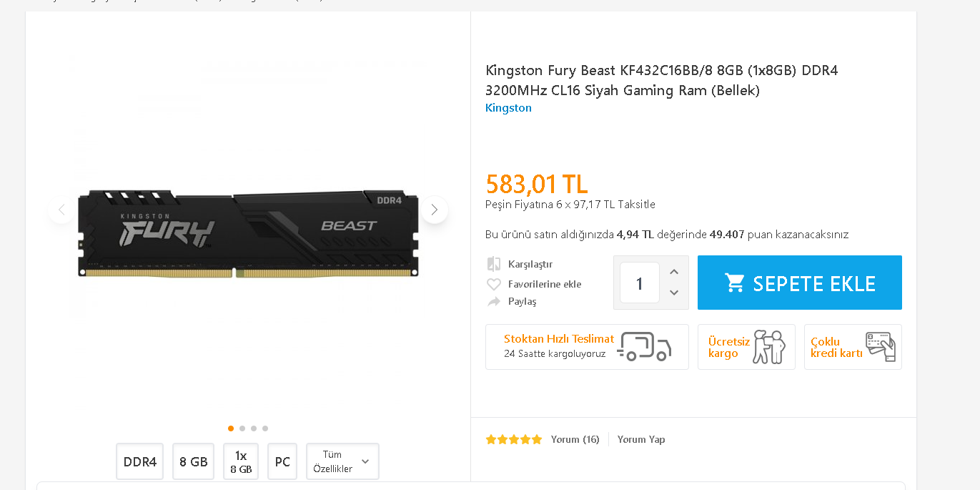Click the share (Paylaş) arrow icon
980x490 pixels.
493,302
